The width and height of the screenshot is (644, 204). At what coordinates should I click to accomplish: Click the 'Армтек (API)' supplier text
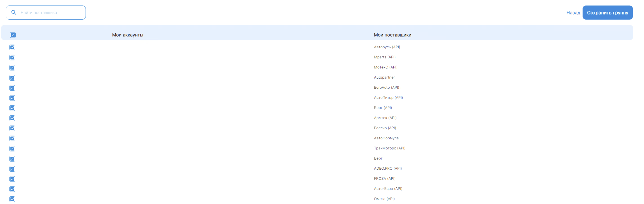coord(385,118)
